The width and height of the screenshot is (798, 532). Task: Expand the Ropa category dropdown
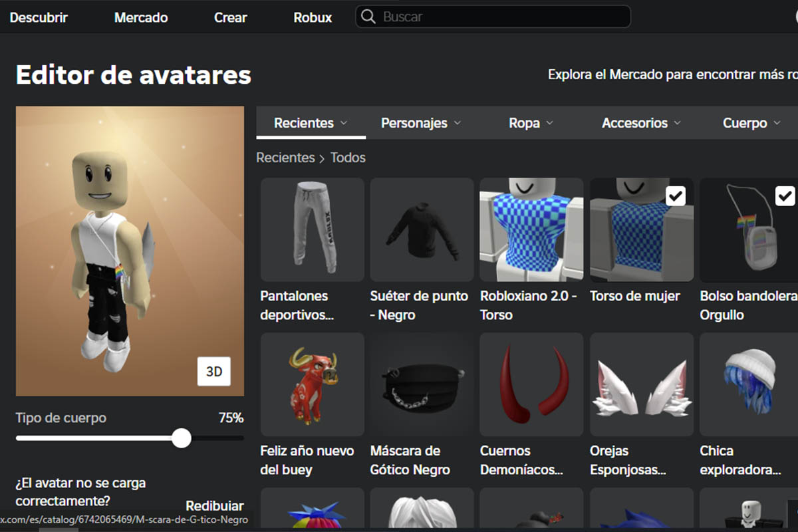pyautogui.click(x=531, y=122)
